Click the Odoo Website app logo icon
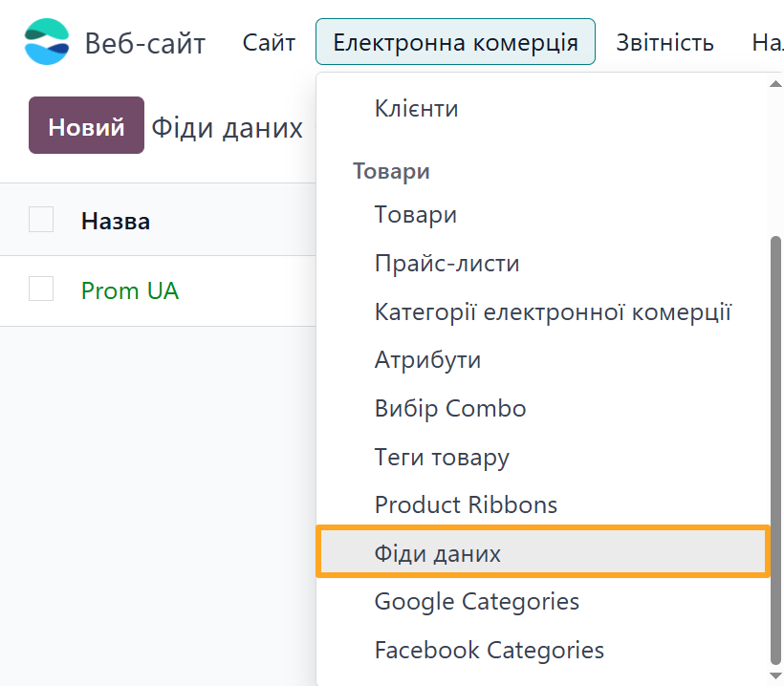 (x=47, y=42)
